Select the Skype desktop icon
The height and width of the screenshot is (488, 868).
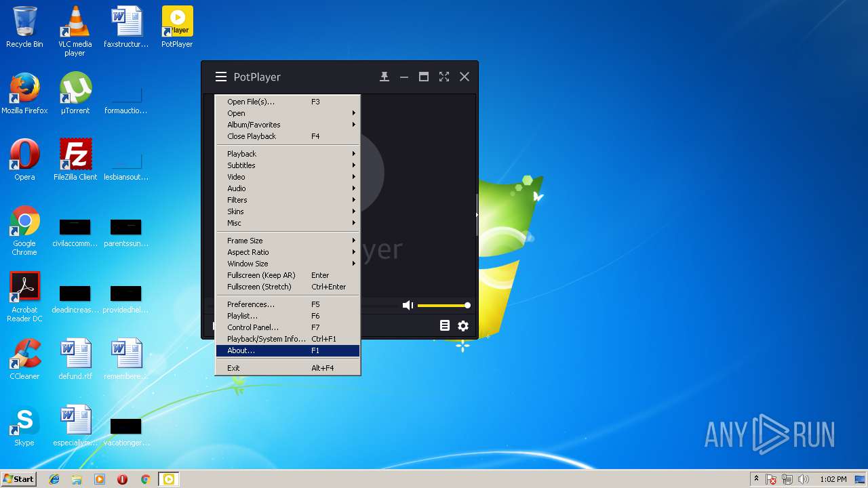pos(24,426)
